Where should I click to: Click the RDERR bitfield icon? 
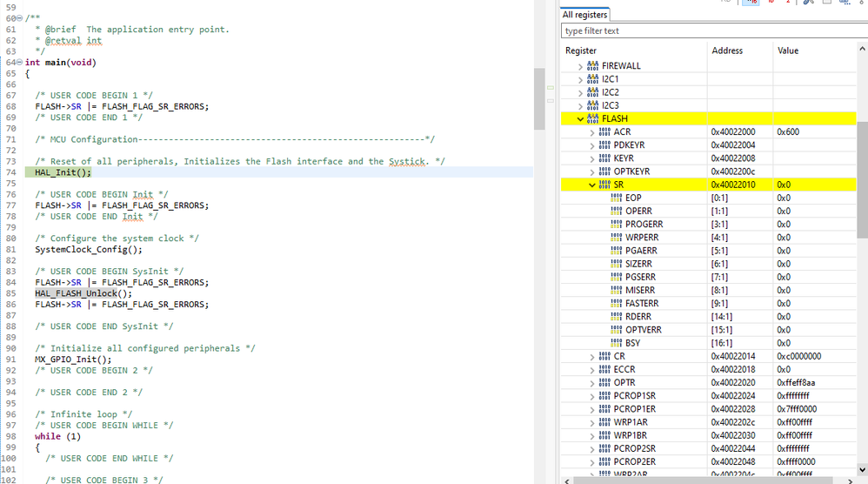click(x=616, y=317)
